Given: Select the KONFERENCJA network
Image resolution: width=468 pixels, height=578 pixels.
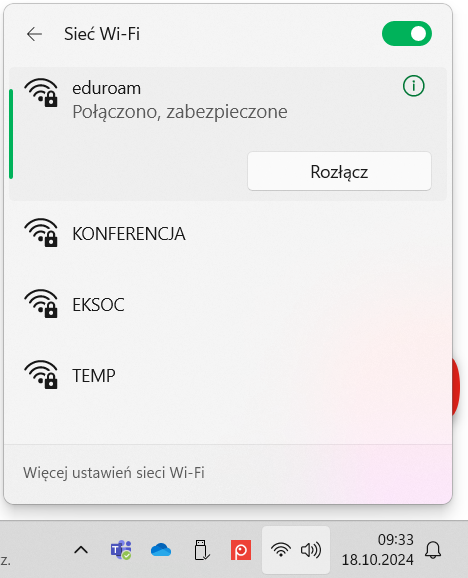Looking at the screenshot, I should tap(228, 233).
